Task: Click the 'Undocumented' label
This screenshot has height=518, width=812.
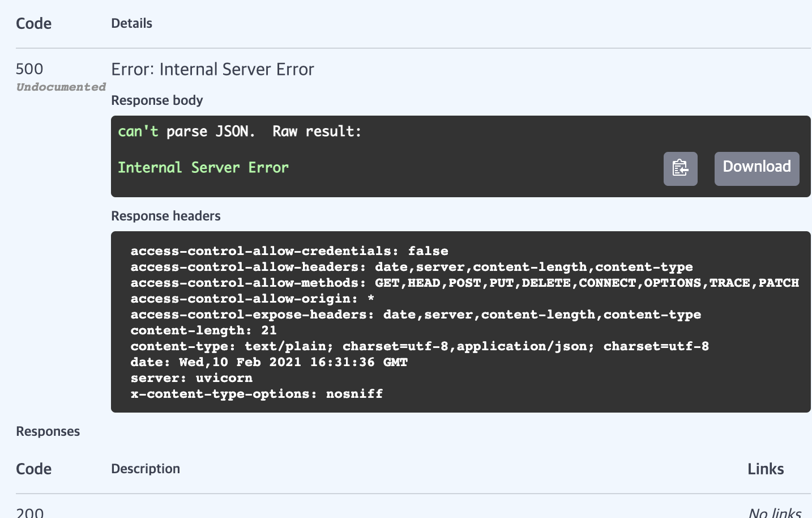Action: coord(61,87)
